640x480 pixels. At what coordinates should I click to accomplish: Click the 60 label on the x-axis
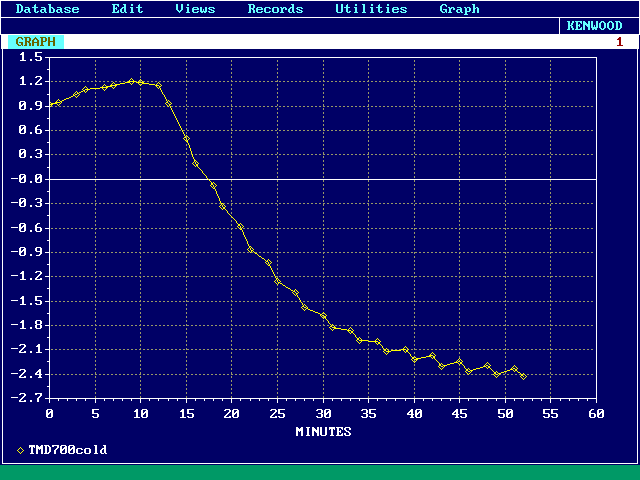click(x=596, y=413)
